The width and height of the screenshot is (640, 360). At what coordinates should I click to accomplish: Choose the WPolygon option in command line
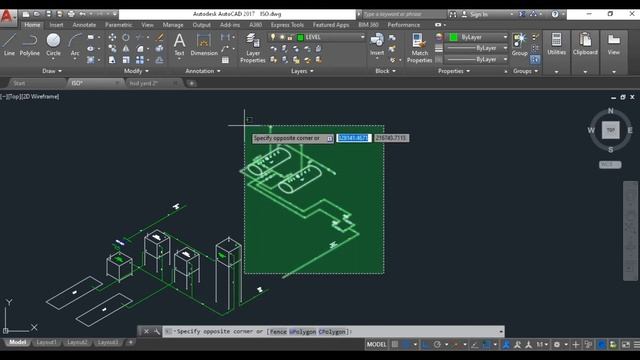[x=302, y=331]
